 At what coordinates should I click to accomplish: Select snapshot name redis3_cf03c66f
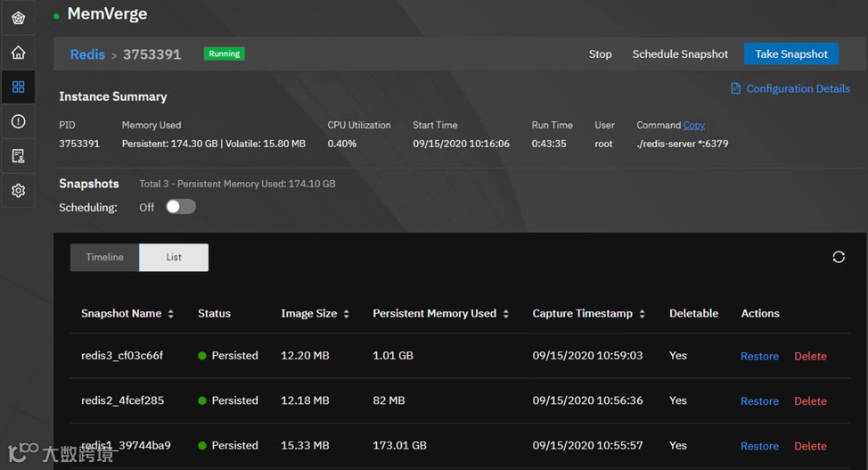[x=122, y=356]
